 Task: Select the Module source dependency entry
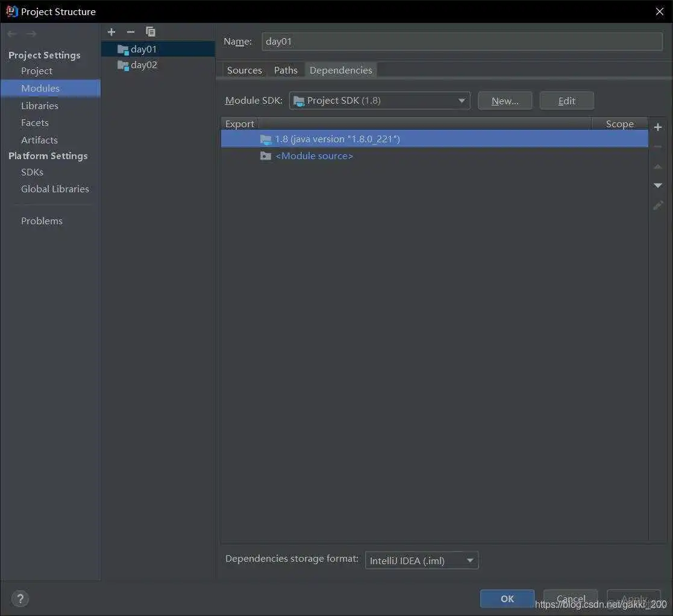pyautogui.click(x=314, y=156)
